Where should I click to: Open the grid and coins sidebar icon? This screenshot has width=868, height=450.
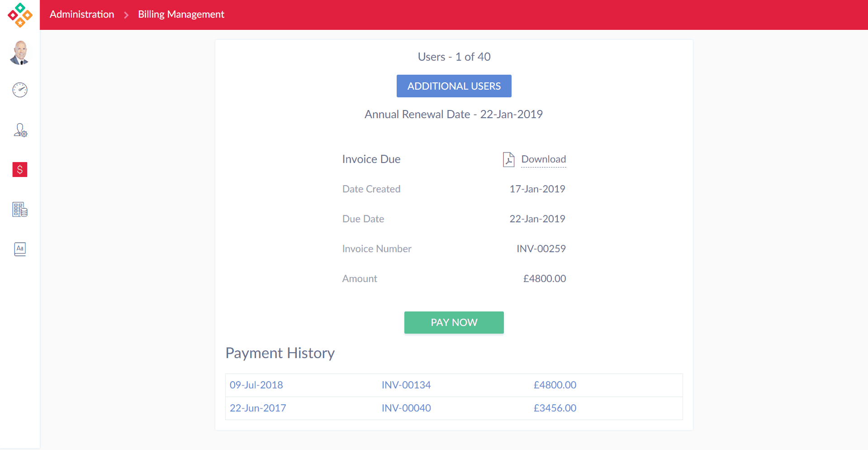point(20,210)
